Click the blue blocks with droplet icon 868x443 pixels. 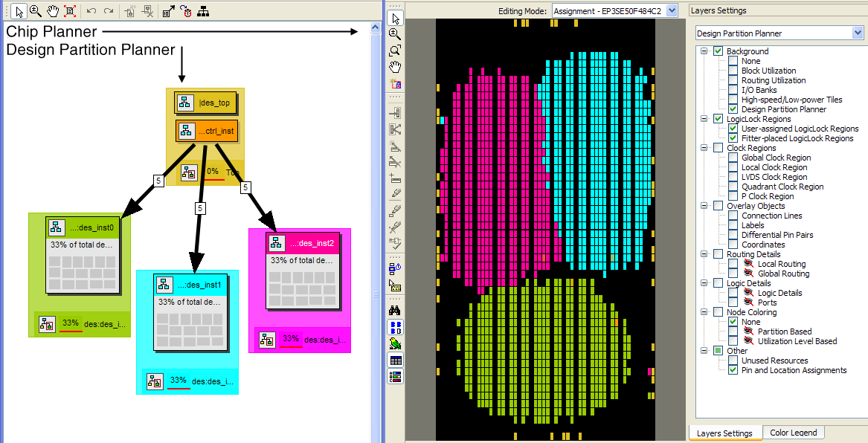pos(395,269)
